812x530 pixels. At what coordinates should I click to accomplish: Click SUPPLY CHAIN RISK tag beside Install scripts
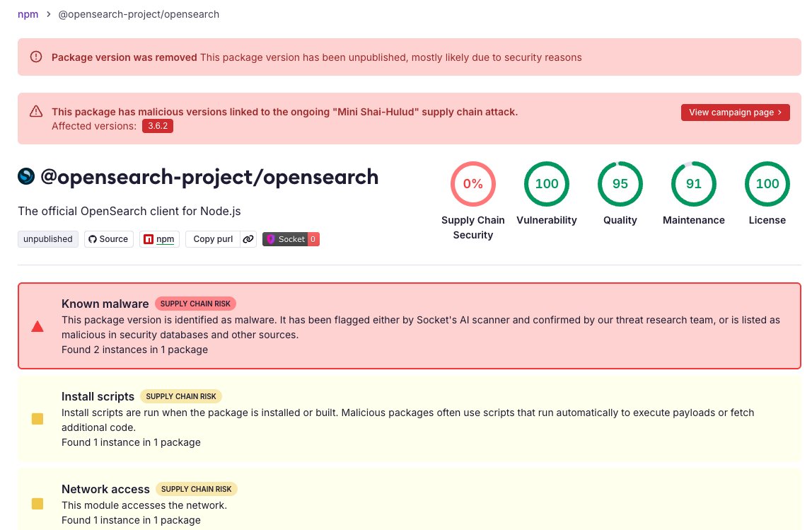[x=181, y=396]
